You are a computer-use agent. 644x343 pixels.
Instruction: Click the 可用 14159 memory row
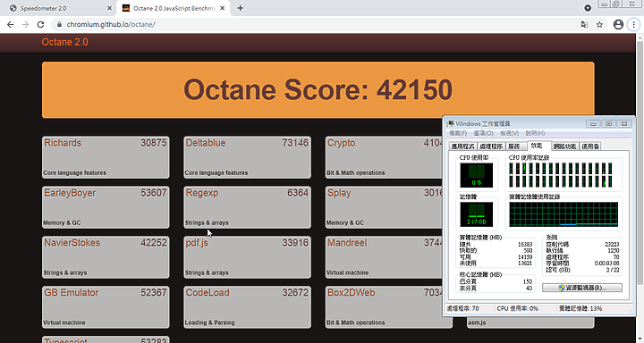point(496,257)
